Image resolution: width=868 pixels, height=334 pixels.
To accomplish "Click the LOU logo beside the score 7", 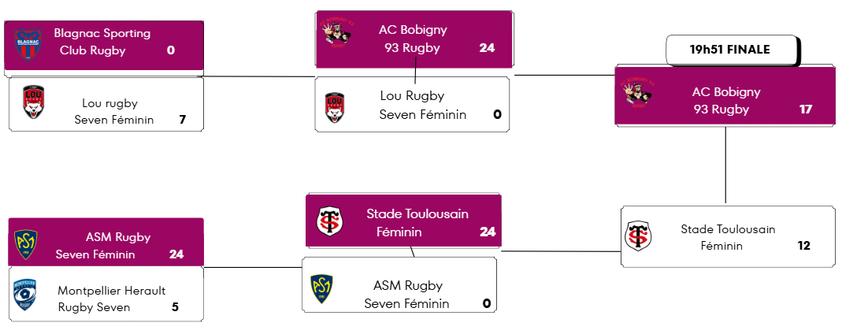I will point(34,102).
